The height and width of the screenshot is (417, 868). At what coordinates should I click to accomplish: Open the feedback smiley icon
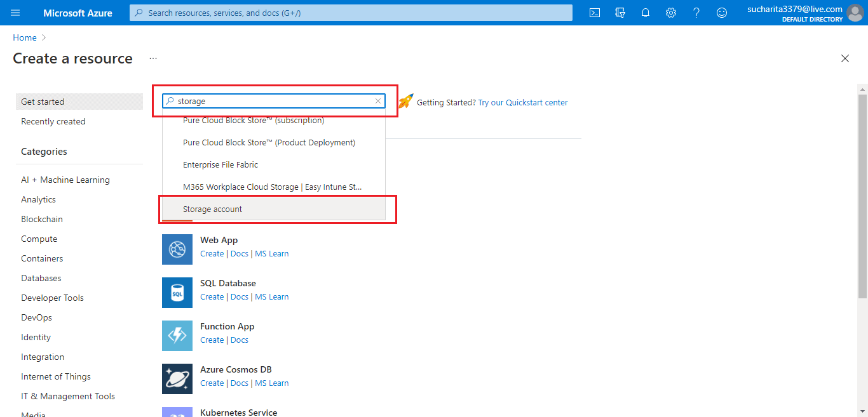pyautogui.click(x=722, y=13)
